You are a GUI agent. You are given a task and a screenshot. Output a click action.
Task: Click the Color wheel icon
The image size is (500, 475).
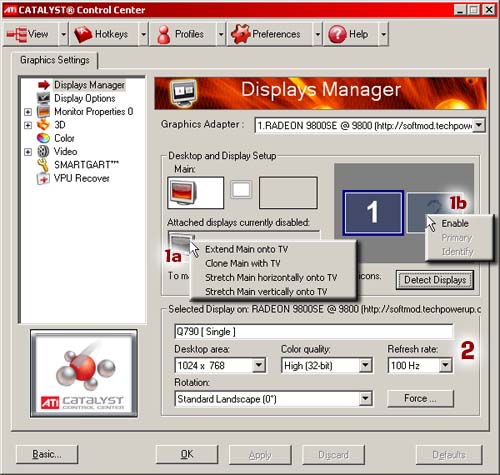coord(43,138)
